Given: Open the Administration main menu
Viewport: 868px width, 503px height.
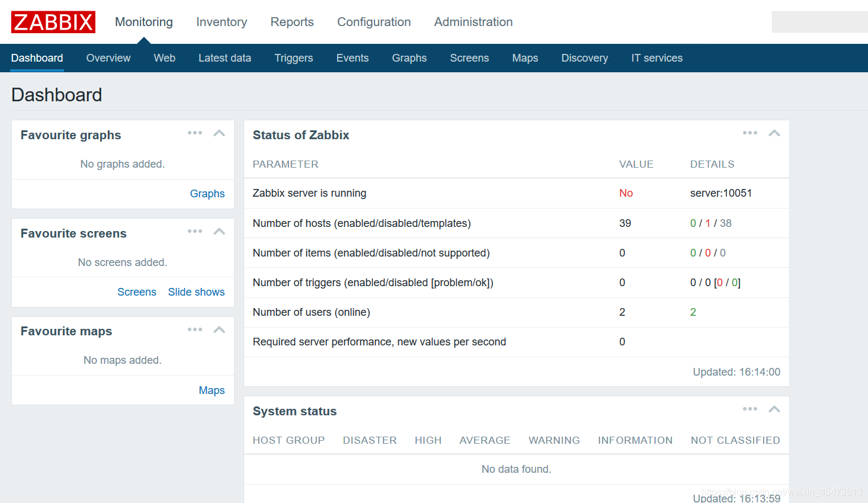Looking at the screenshot, I should 473,22.
